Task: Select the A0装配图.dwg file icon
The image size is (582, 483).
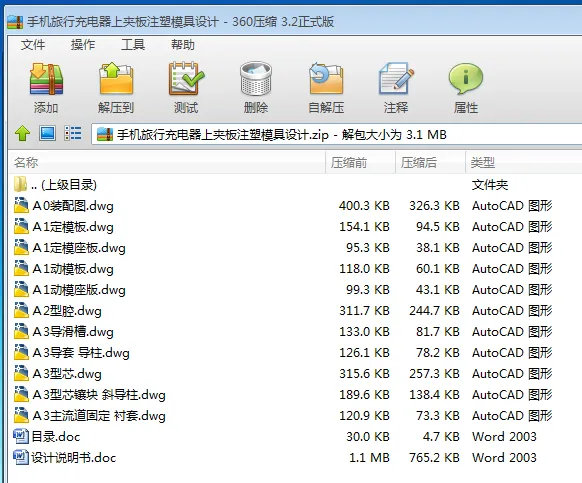Action: coord(21,205)
